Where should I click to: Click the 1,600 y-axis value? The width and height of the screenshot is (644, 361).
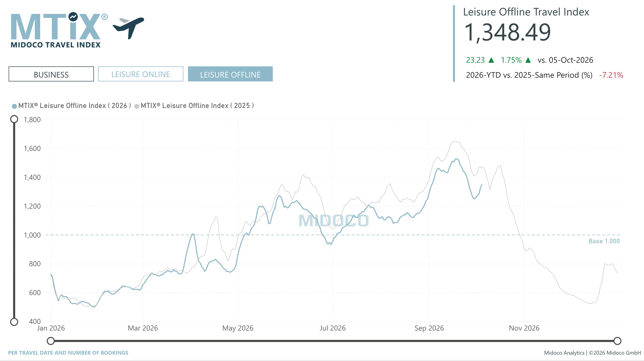32,149
